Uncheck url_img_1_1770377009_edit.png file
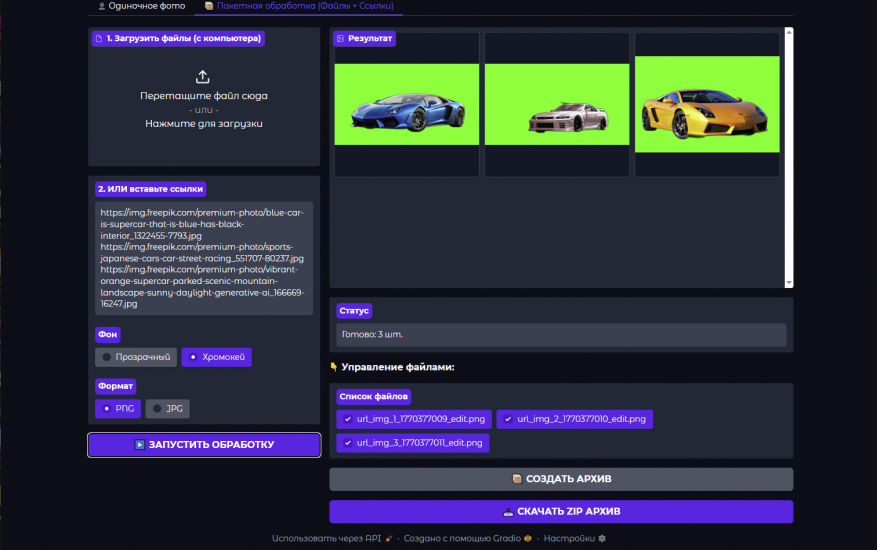This screenshot has height=550, width=877. (x=348, y=419)
